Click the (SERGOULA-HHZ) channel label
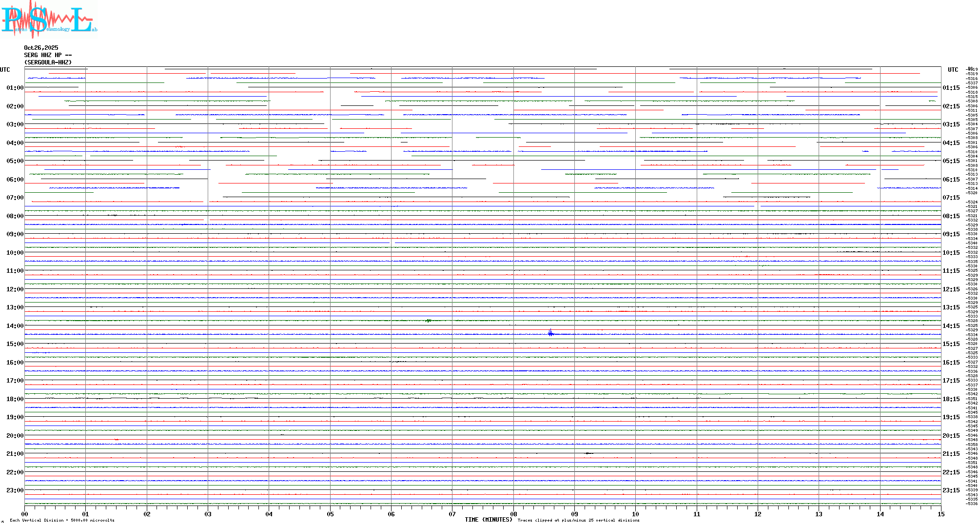The image size is (980, 527). 48,62
